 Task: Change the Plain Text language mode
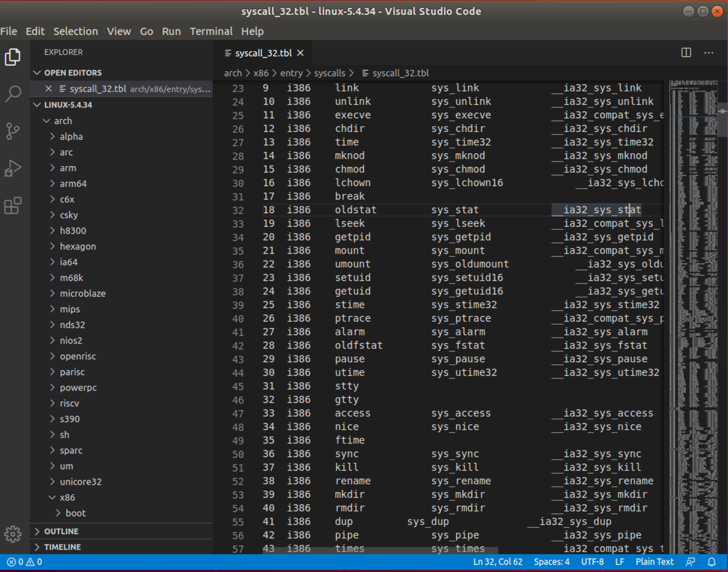654,562
